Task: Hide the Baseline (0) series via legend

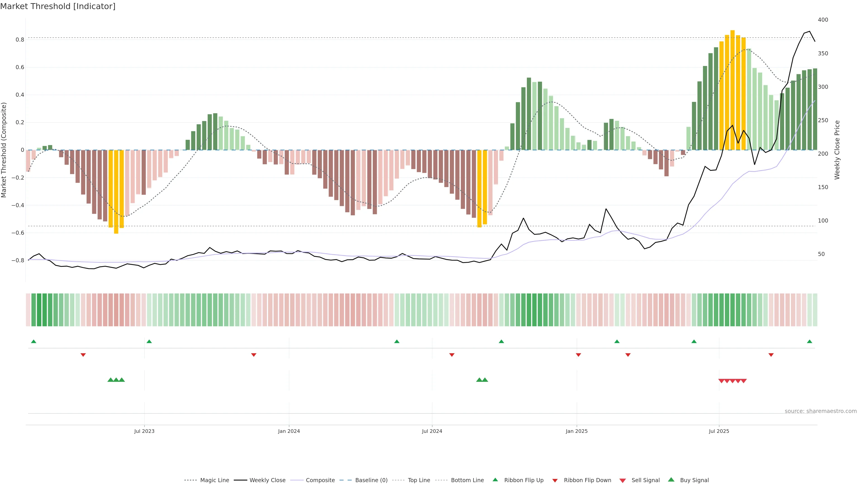Action: click(371, 480)
